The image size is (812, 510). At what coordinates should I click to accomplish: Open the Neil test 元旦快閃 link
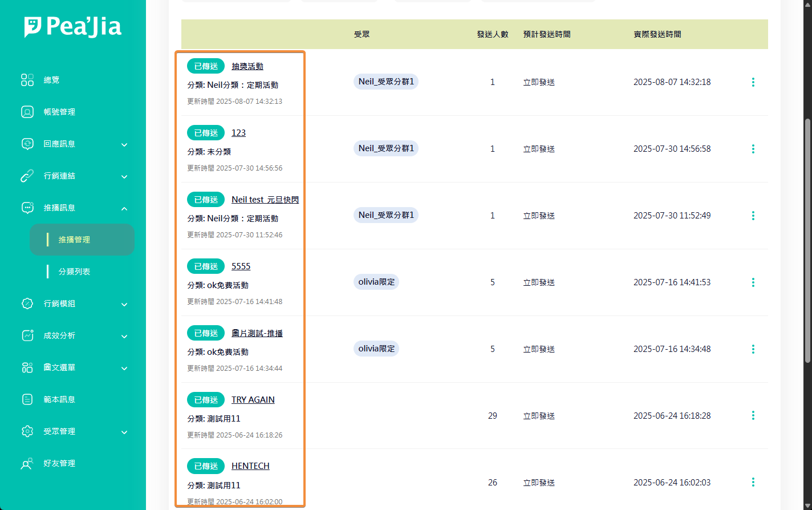click(x=265, y=200)
